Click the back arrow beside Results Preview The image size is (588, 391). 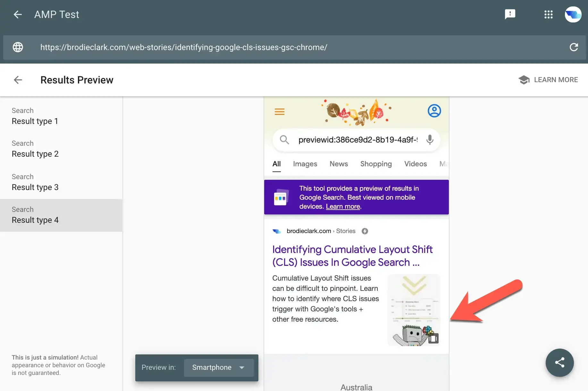point(18,80)
